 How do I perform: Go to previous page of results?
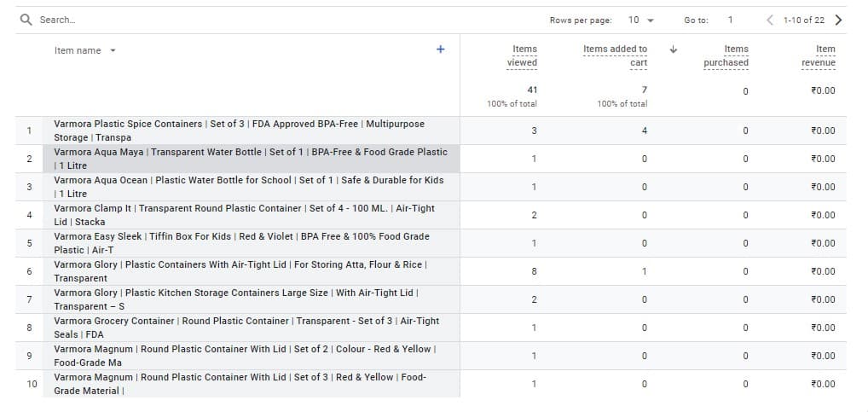tap(770, 20)
